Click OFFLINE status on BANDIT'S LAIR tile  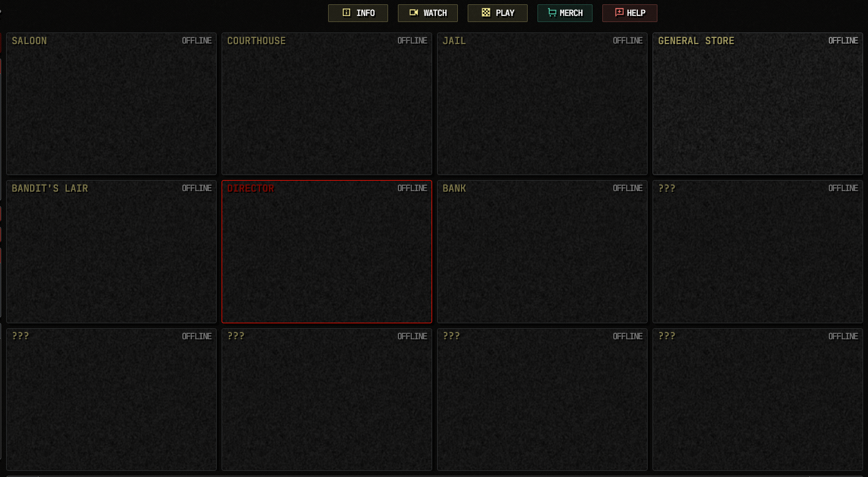click(x=197, y=189)
